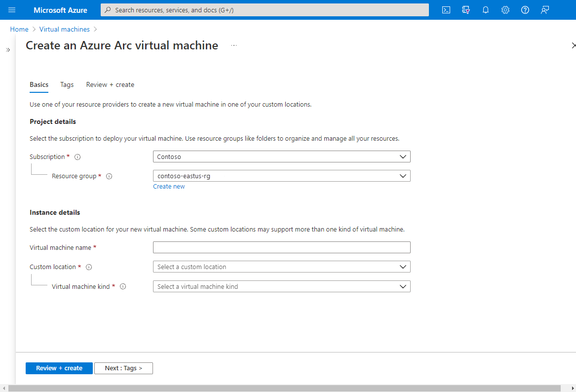Open portal settings gear

pos(505,10)
